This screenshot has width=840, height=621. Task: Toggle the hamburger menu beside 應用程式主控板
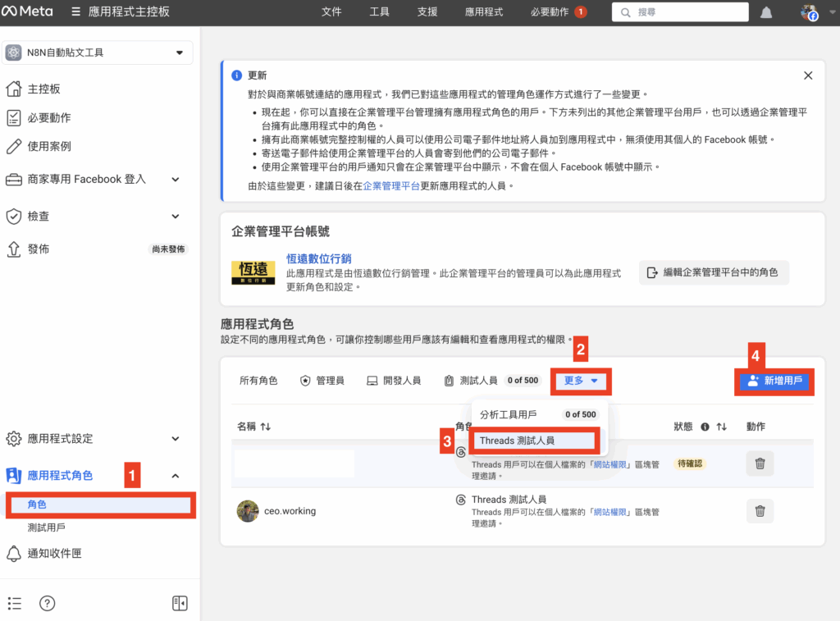point(76,11)
